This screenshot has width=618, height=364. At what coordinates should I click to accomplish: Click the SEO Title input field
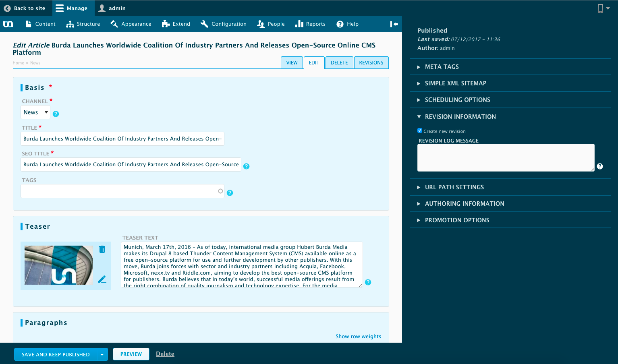click(x=131, y=164)
